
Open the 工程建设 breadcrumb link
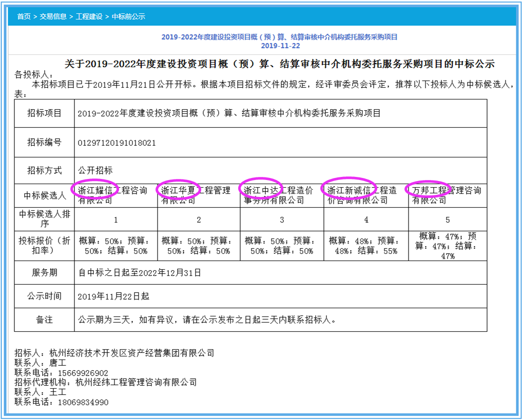[x=89, y=16]
